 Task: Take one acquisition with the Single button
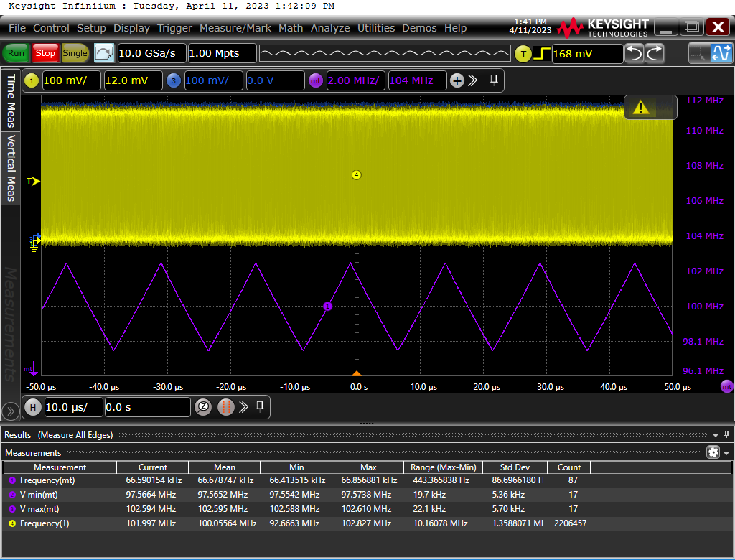tap(75, 53)
